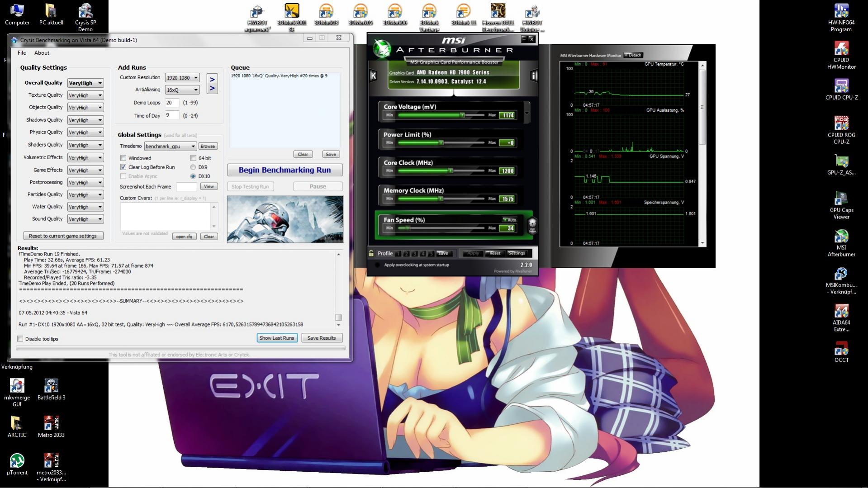Click Begin Benchmarking Run
The image size is (868, 488).
(x=285, y=170)
